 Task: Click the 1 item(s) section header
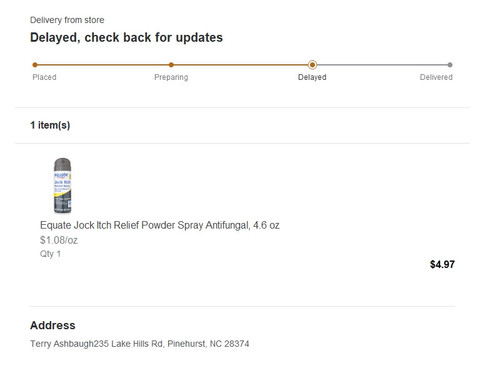click(x=50, y=125)
